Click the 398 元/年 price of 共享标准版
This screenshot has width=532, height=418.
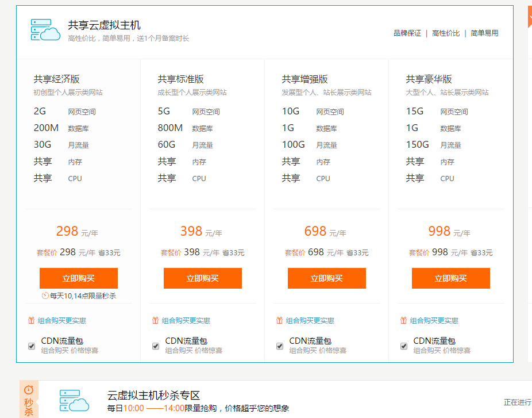(201, 231)
